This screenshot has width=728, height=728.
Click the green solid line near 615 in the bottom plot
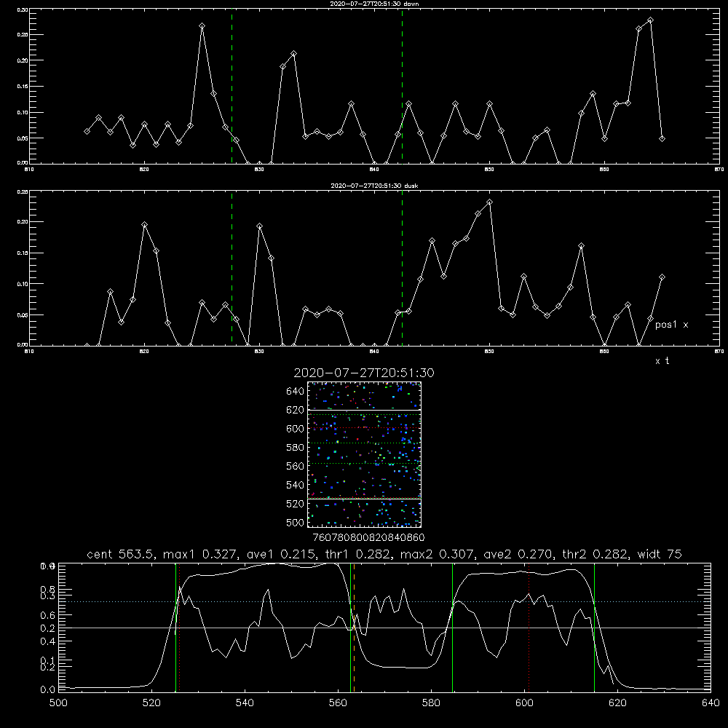(x=594, y=628)
